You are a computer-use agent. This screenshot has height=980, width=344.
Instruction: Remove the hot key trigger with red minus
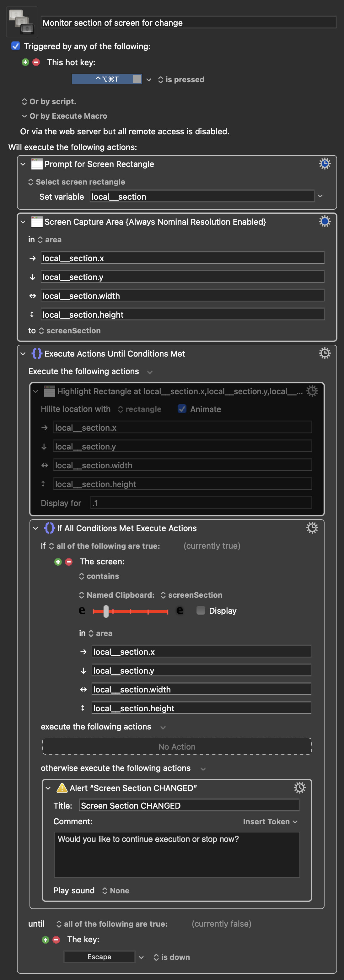pos(36,62)
